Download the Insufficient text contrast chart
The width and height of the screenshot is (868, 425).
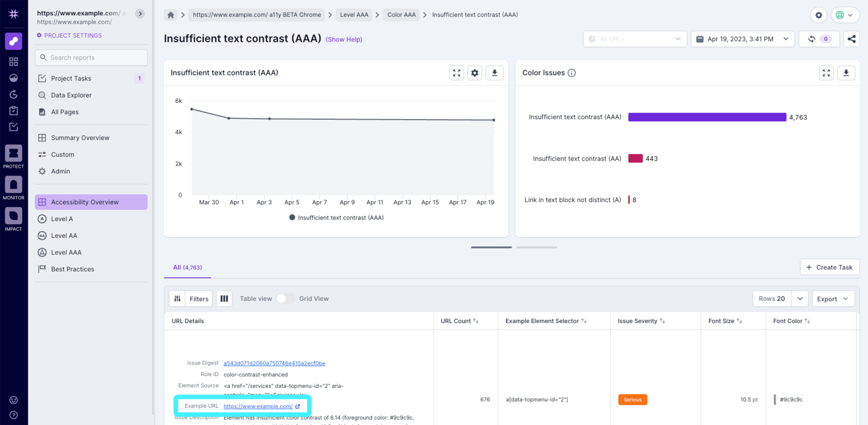494,73
